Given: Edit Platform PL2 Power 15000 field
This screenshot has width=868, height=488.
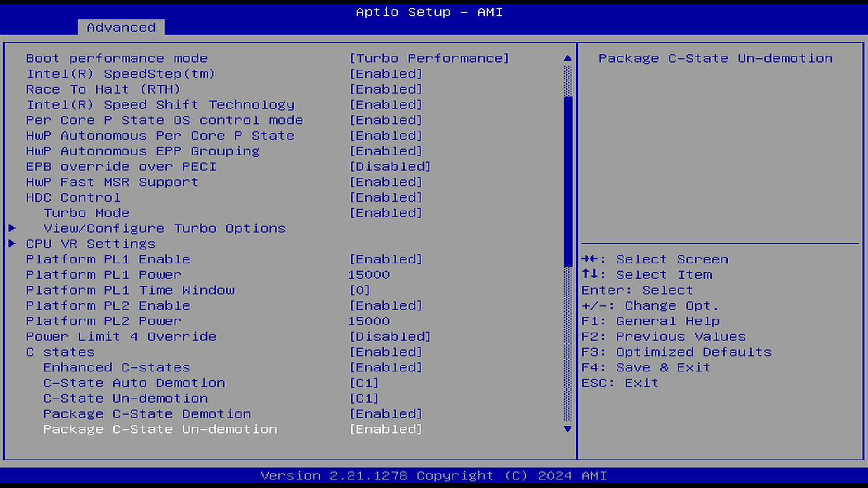Looking at the screenshot, I should (x=369, y=321).
